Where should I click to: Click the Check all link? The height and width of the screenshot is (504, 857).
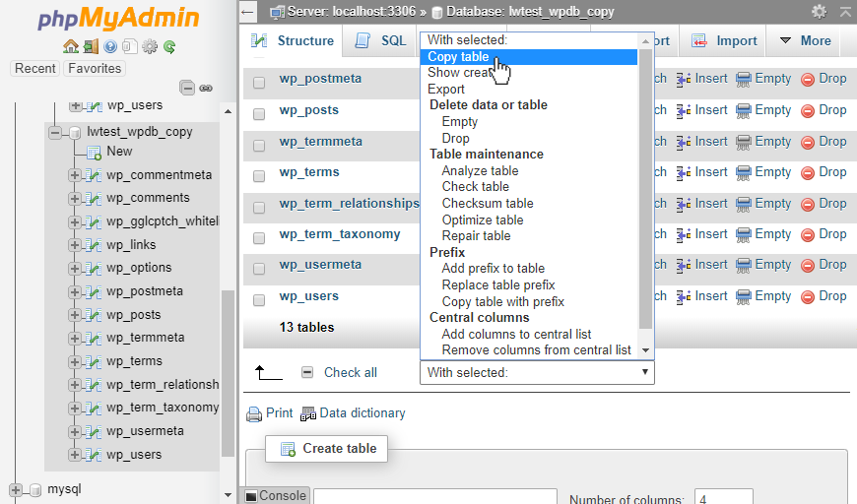click(x=351, y=373)
